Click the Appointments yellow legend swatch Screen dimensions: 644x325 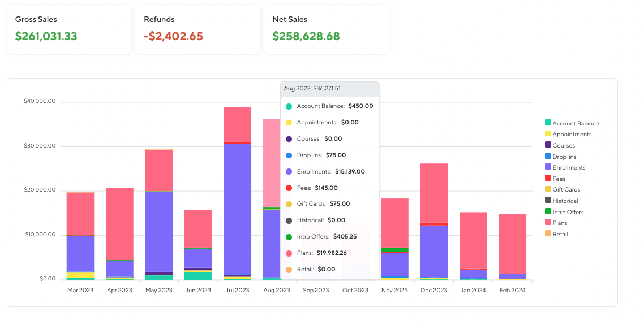(x=548, y=134)
